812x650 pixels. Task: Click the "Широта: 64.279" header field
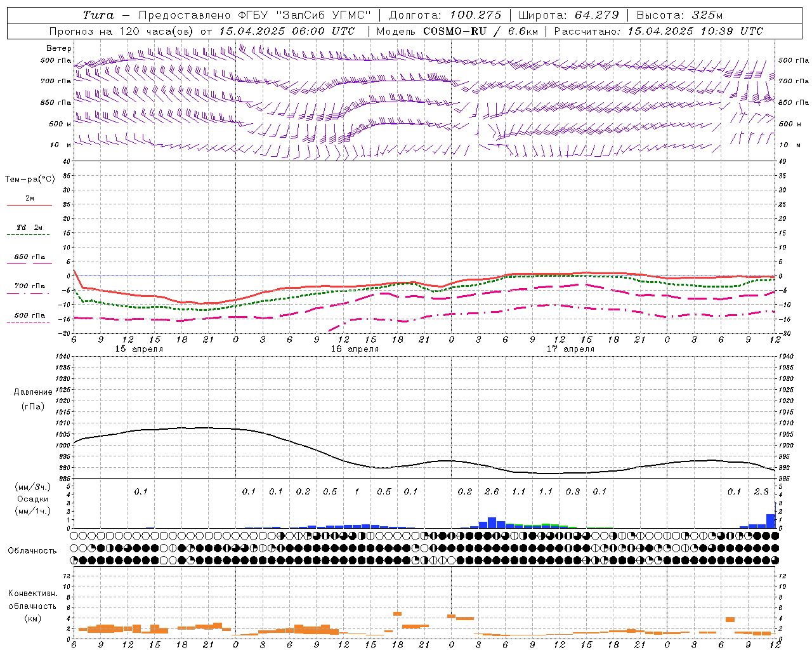coord(568,15)
